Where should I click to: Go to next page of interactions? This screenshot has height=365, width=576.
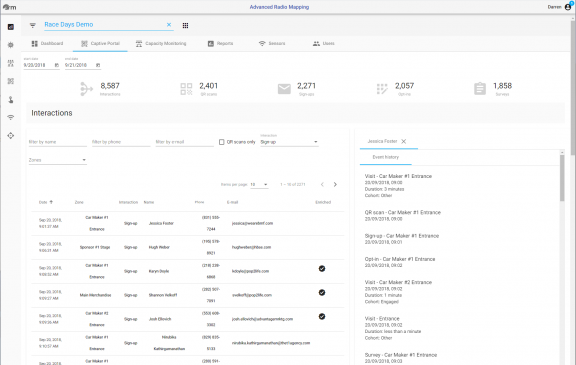335,184
